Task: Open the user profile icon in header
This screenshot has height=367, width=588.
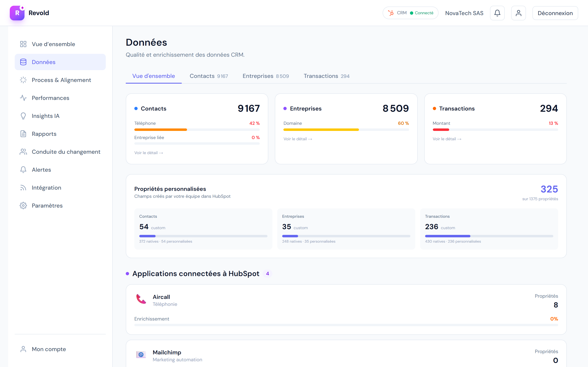Action: tap(518, 13)
